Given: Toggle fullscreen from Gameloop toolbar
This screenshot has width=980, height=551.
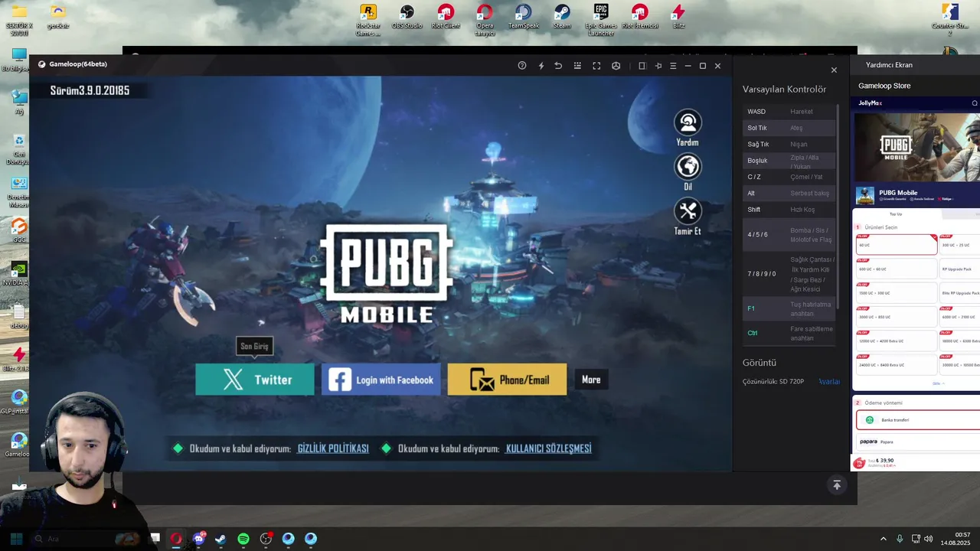Looking at the screenshot, I should click(596, 66).
